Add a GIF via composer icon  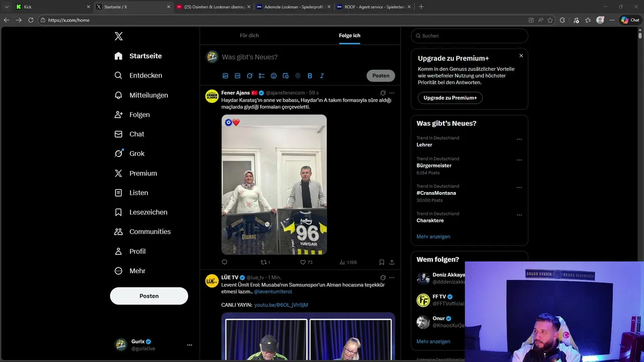click(237, 76)
